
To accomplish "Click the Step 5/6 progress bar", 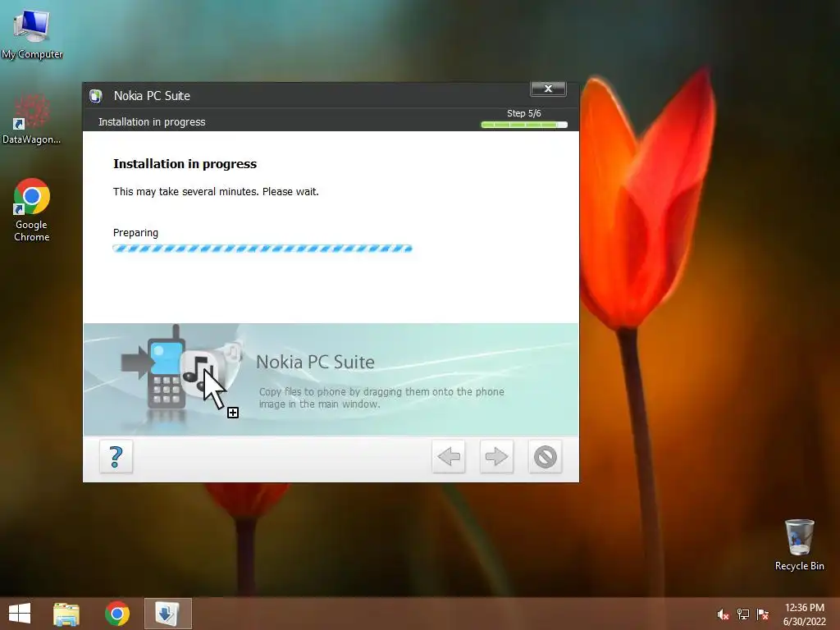I will click(x=524, y=125).
